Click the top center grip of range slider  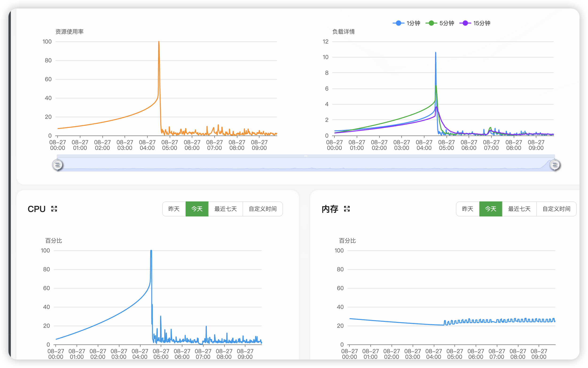(x=306, y=156)
